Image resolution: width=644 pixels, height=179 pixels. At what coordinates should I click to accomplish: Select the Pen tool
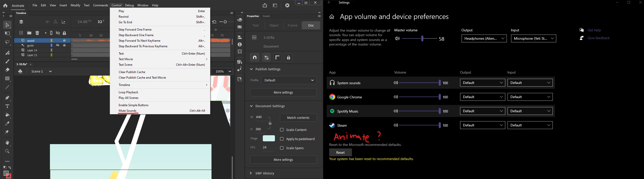(x=7, y=98)
